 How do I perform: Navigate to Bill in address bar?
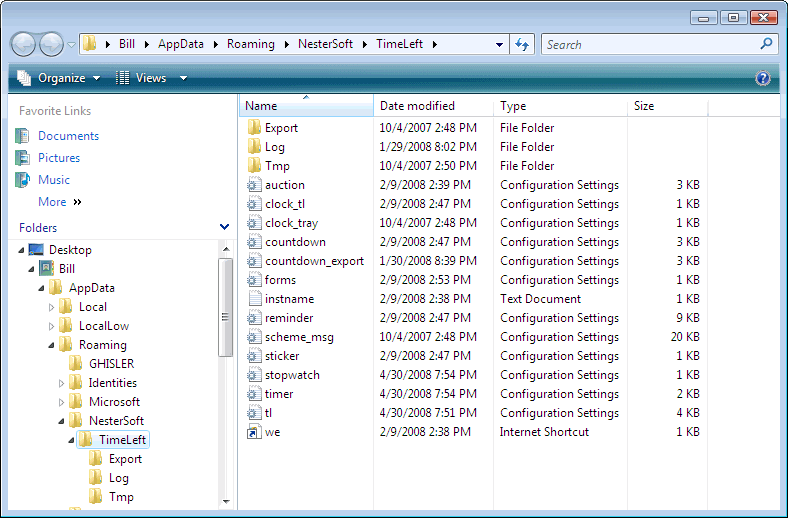[127, 44]
